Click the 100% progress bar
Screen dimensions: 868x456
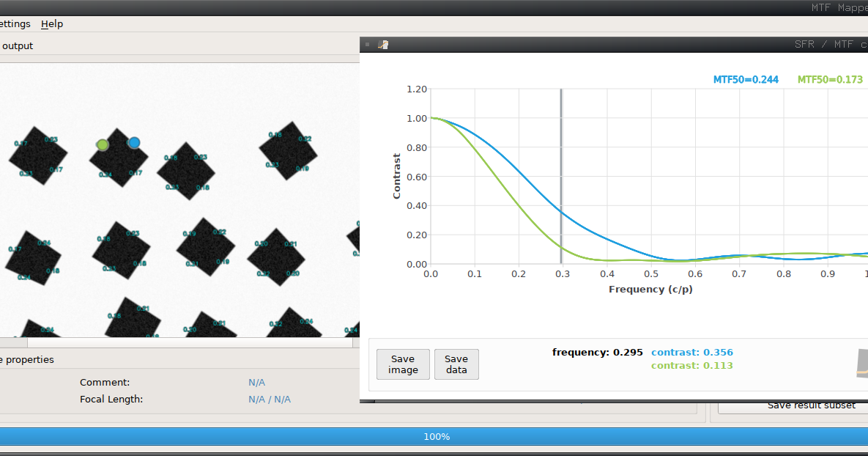click(x=437, y=436)
